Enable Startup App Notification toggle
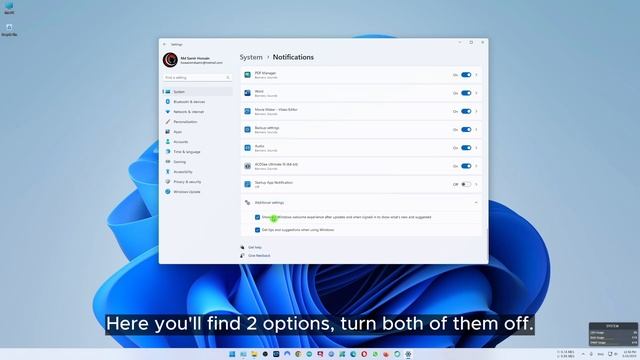The width and height of the screenshot is (640, 360). point(466,184)
